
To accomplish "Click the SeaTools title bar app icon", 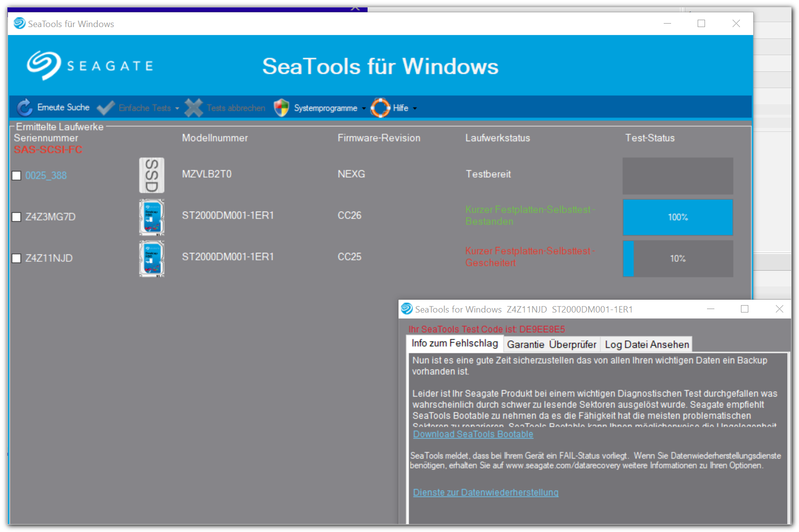I will point(19,24).
